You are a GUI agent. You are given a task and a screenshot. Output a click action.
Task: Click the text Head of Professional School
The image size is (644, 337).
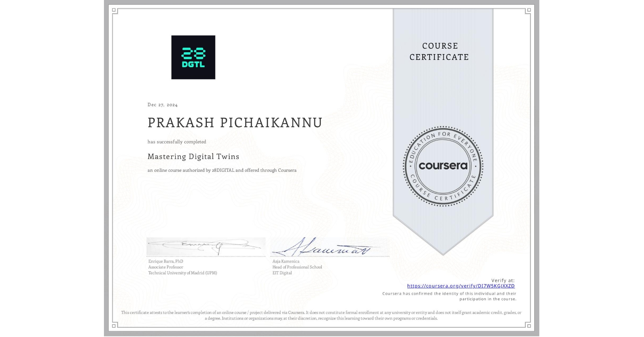(297, 267)
